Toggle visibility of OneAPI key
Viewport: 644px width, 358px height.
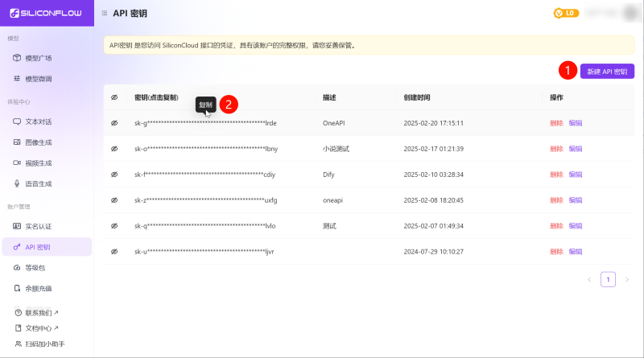[114, 123]
